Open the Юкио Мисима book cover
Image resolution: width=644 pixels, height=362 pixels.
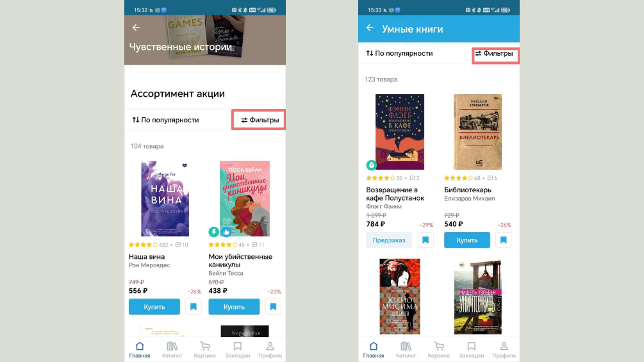[x=400, y=297]
